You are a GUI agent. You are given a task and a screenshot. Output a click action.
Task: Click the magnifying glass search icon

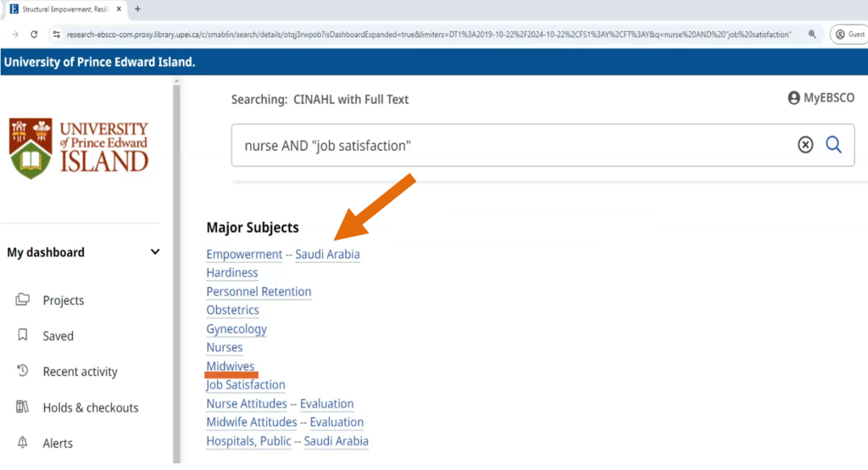pyautogui.click(x=833, y=145)
